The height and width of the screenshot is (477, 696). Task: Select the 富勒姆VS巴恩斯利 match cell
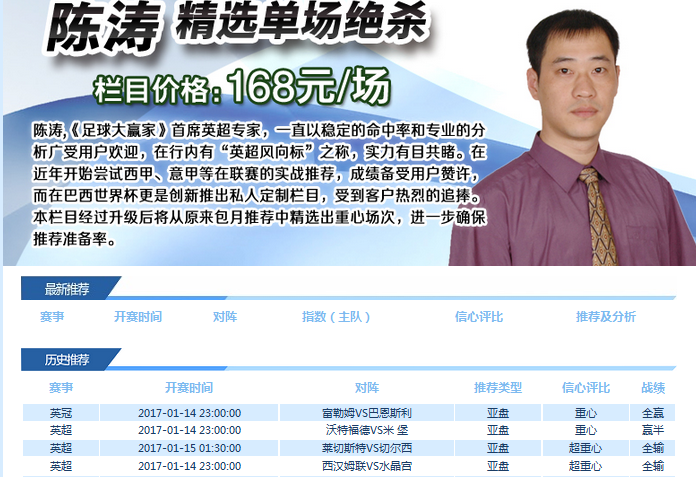pos(367,413)
